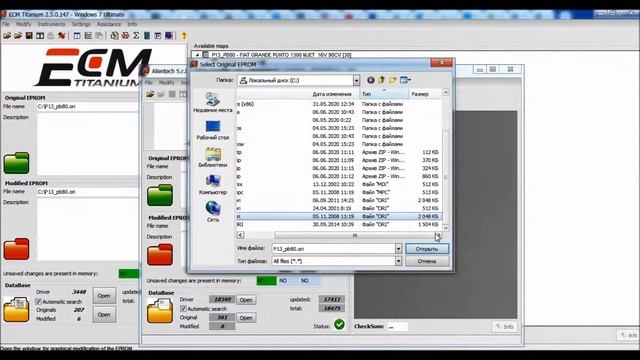Click the red Modified EPROM folder in Alientech window
Image resolution: width=640 pixels, height=360 pixels.
pos(160,254)
